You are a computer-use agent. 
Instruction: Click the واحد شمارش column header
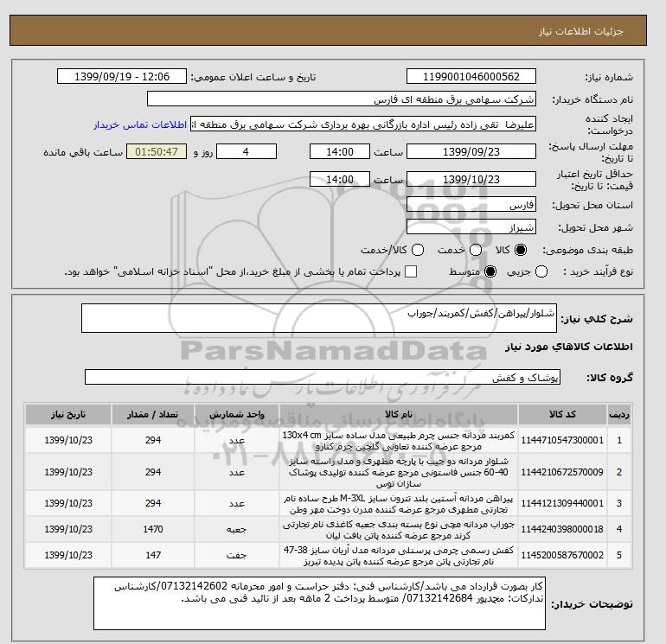point(237,414)
